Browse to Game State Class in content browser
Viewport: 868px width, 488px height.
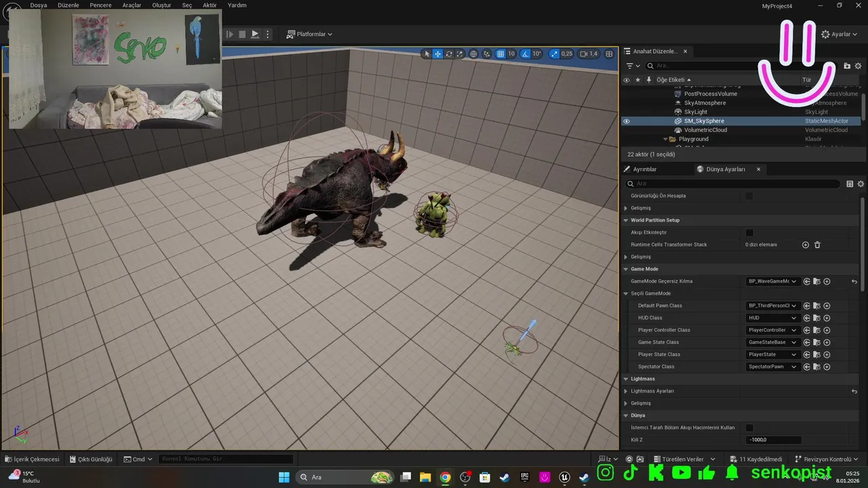[817, 342]
